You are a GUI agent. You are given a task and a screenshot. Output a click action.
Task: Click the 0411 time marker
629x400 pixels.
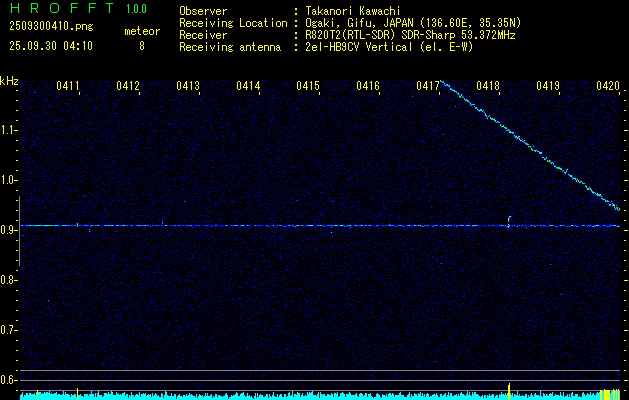[x=68, y=87]
